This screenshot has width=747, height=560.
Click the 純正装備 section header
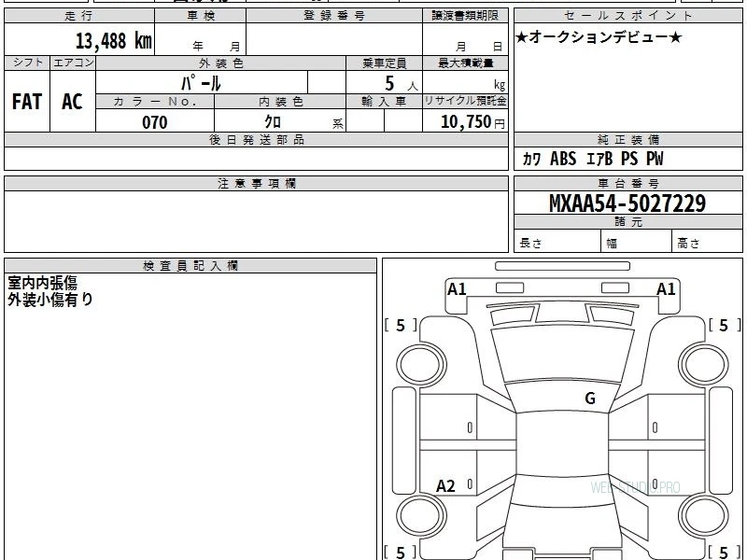[x=627, y=139]
